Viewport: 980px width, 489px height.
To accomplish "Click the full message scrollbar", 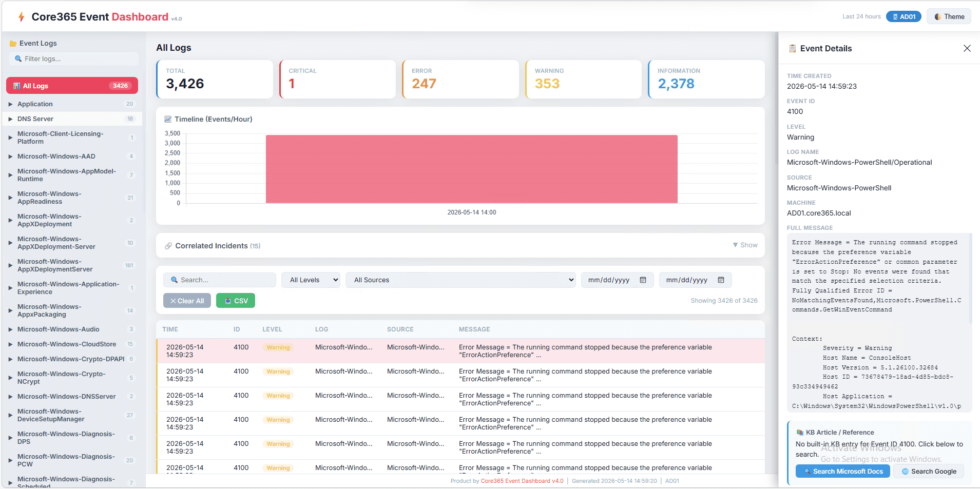I will tap(970, 279).
